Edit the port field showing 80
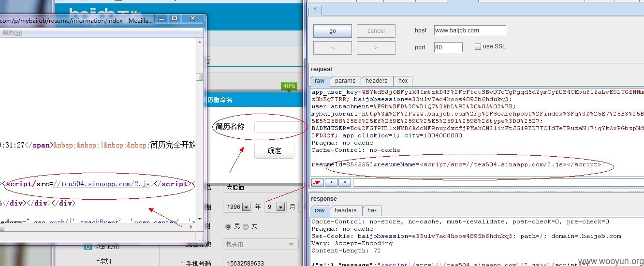Viewport: 644px width, 266px height. [448, 47]
